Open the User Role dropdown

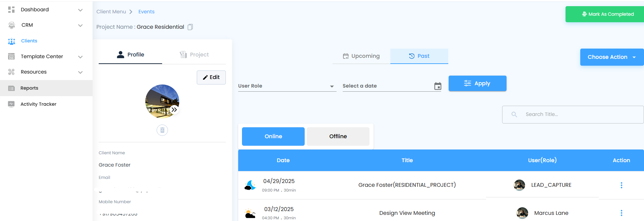287,86
